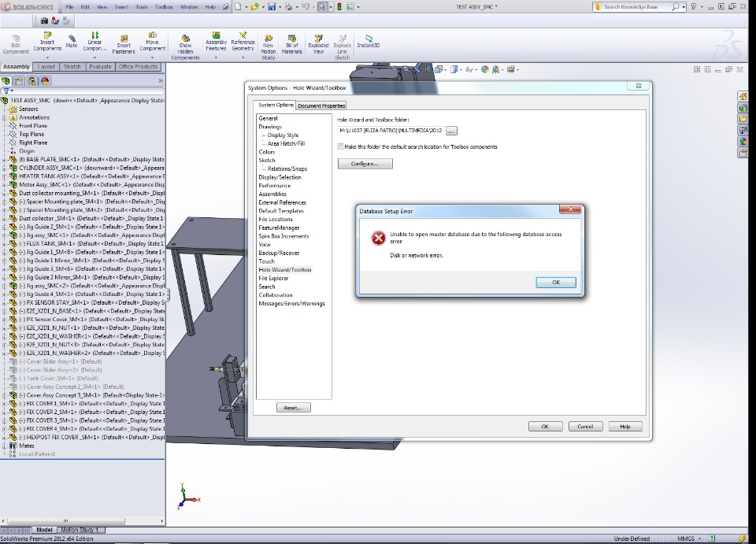The height and width of the screenshot is (544, 756).
Task: Open the File menu
Action: [x=69, y=7]
